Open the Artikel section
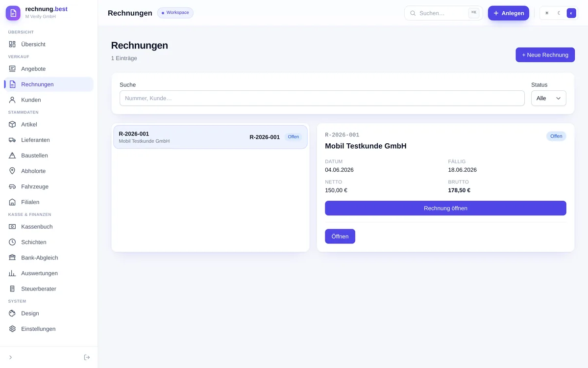The width and height of the screenshot is (588, 368). (x=49, y=124)
